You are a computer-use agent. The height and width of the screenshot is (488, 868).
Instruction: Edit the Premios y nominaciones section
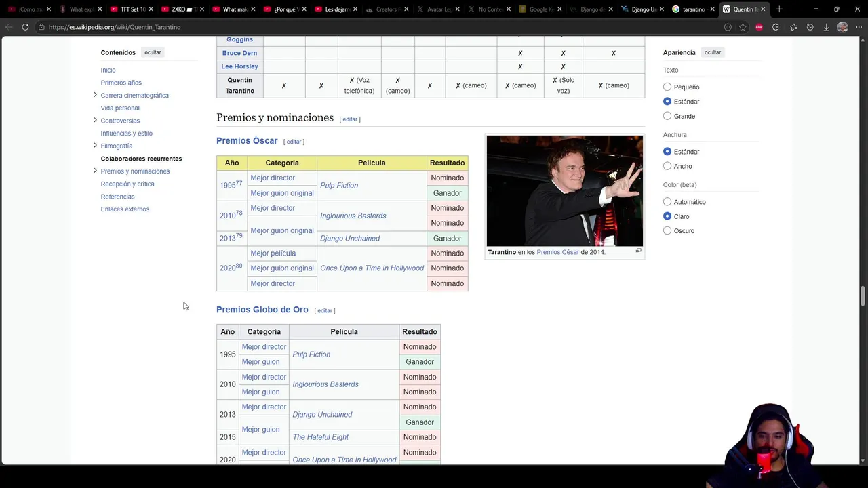pos(350,119)
